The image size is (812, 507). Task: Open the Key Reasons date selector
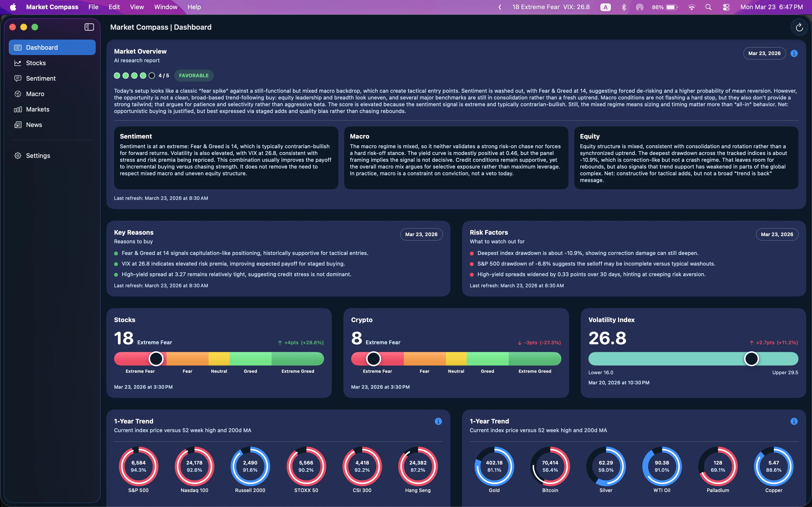(x=421, y=234)
